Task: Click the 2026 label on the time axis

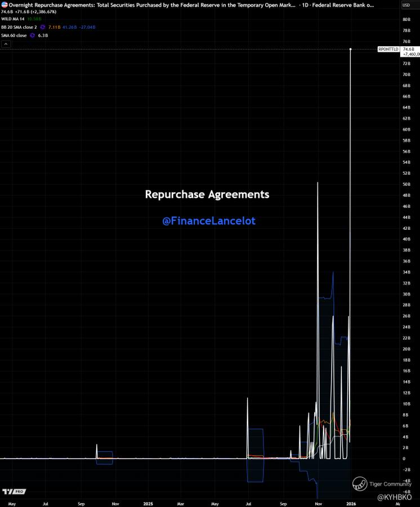Action: (351, 504)
